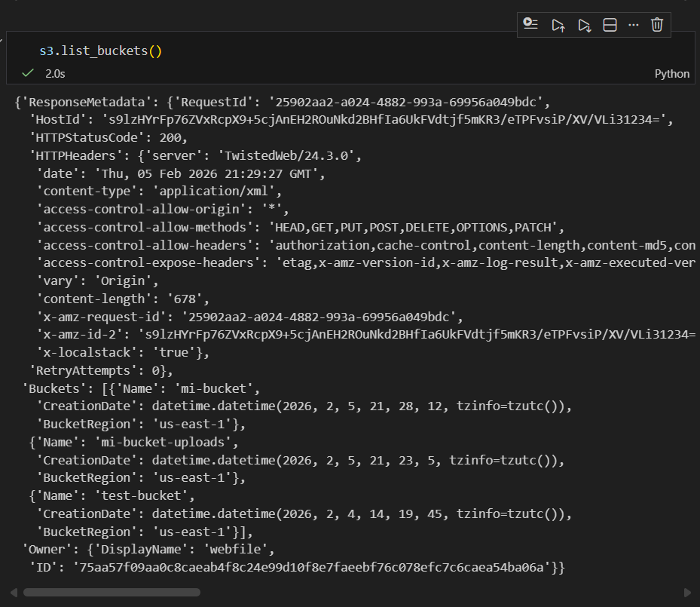
Task: Click the horizontal scrollbar thumb
Action: tap(112, 593)
